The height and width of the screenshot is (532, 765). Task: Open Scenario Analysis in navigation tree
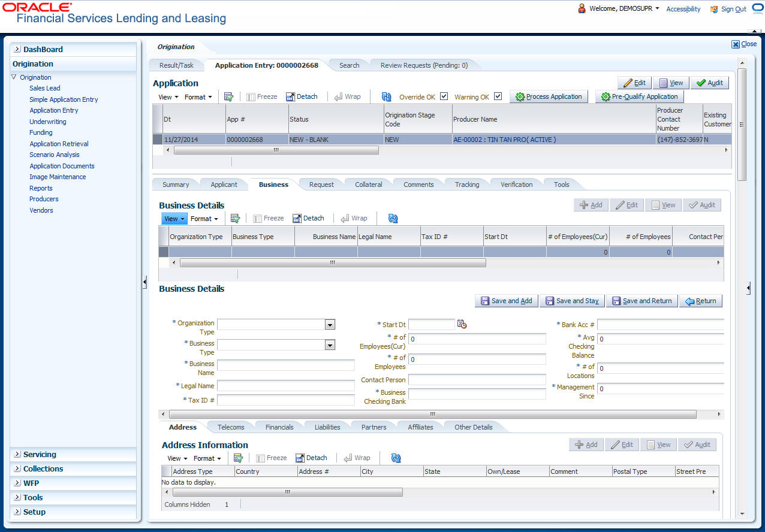(x=55, y=155)
